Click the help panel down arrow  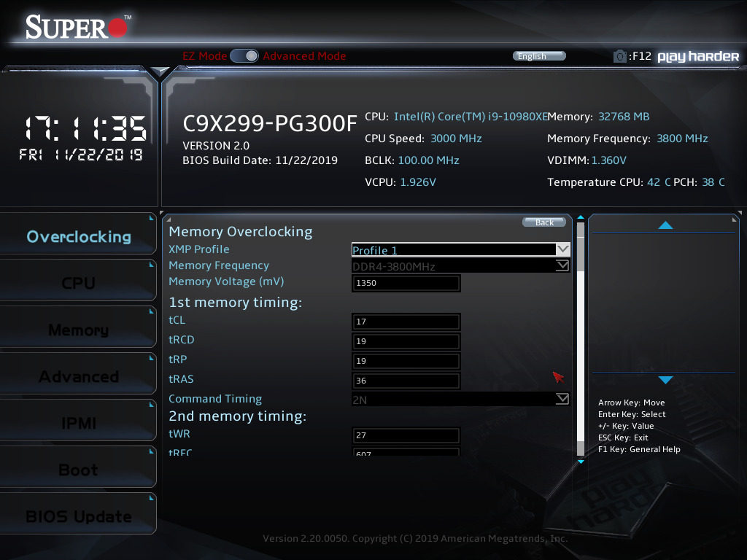[665, 379]
